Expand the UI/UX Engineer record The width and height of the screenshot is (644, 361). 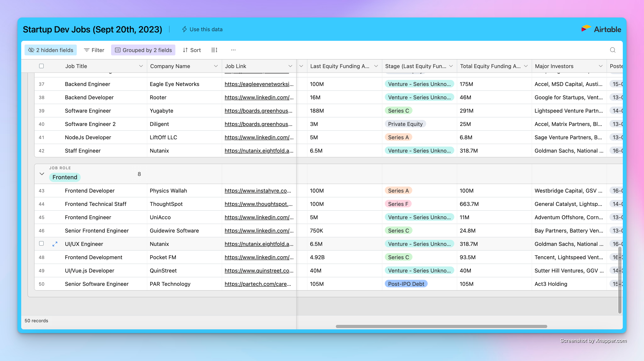(55, 244)
